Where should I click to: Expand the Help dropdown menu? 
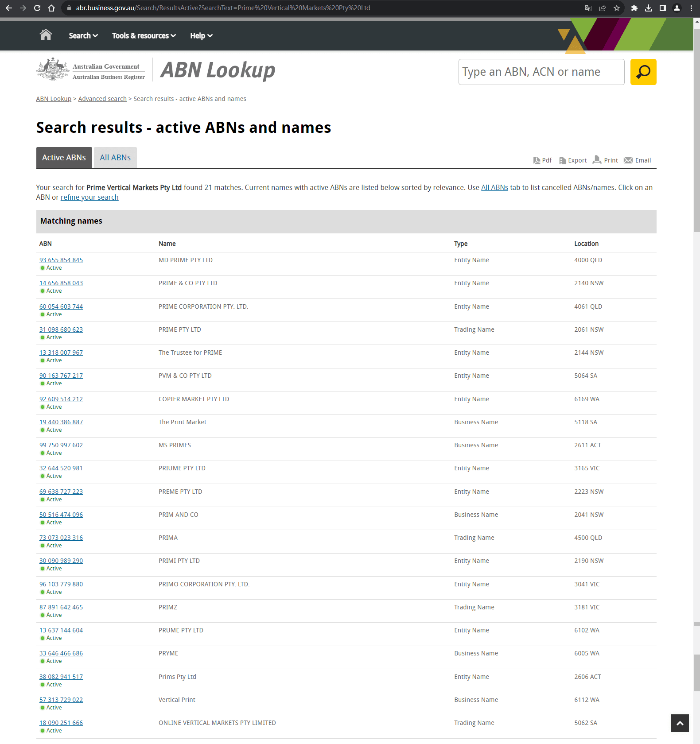[202, 35]
